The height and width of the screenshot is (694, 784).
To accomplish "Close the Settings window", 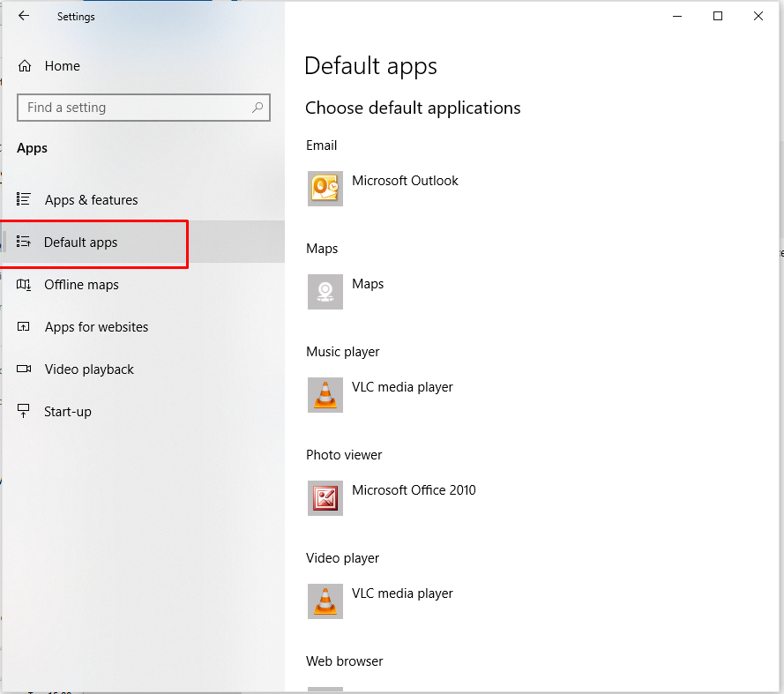I will pyautogui.click(x=758, y=16).
